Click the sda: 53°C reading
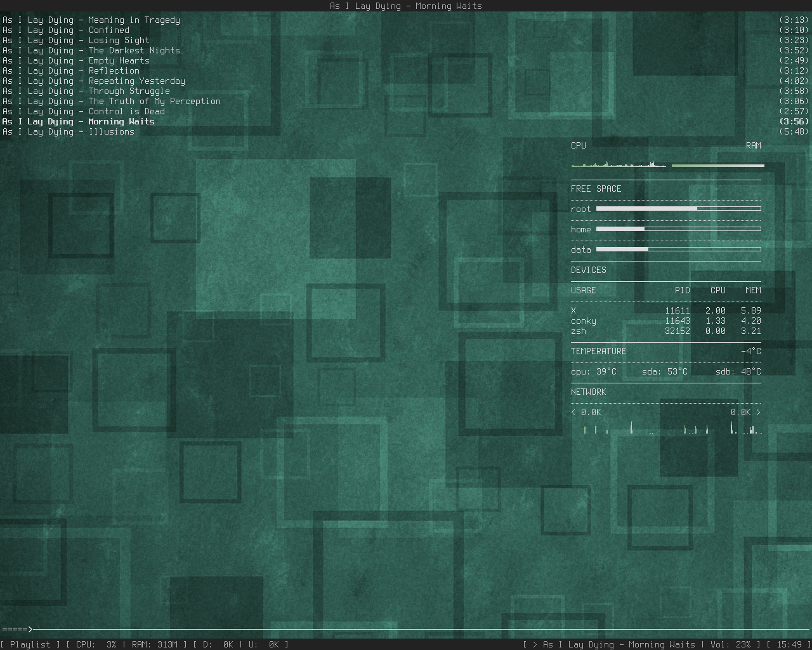Viewport: 812px width, 650px height. coord(665,372)
